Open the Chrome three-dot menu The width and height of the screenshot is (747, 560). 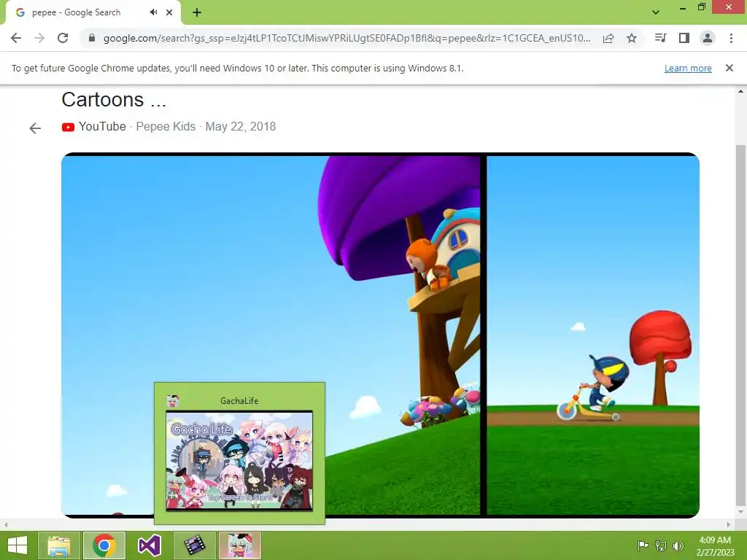[x=731, y=38]
